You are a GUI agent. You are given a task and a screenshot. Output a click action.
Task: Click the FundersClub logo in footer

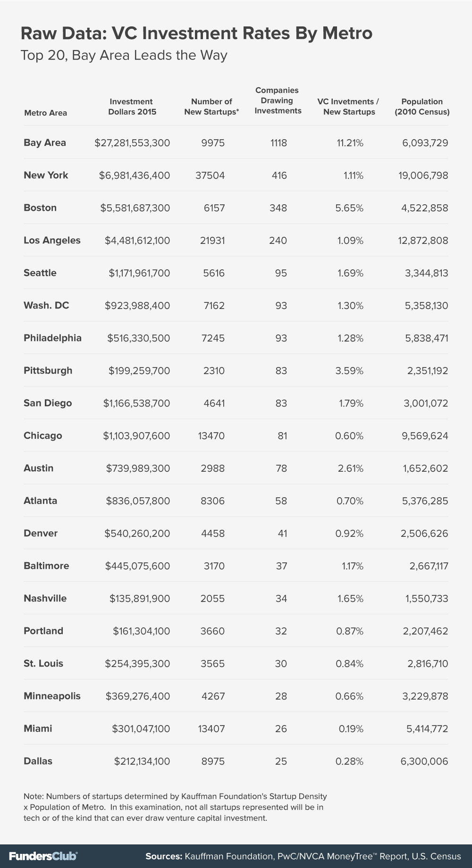43,856
